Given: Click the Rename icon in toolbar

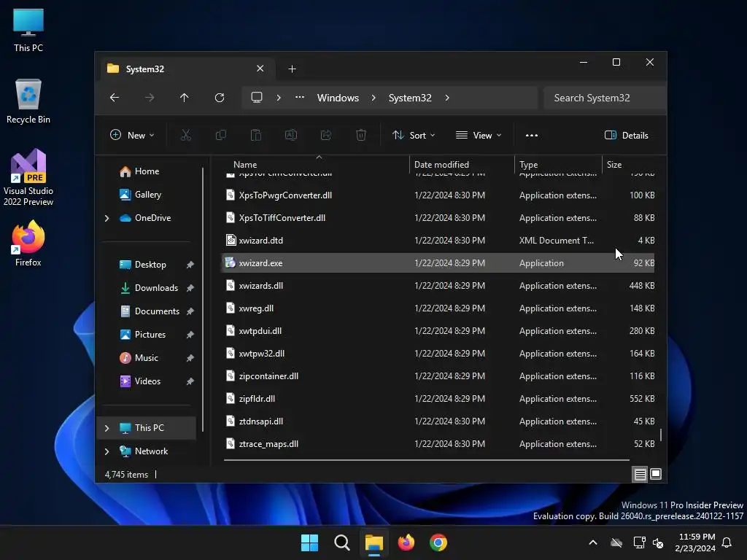Looking at the screenshot, I should 290,135.
